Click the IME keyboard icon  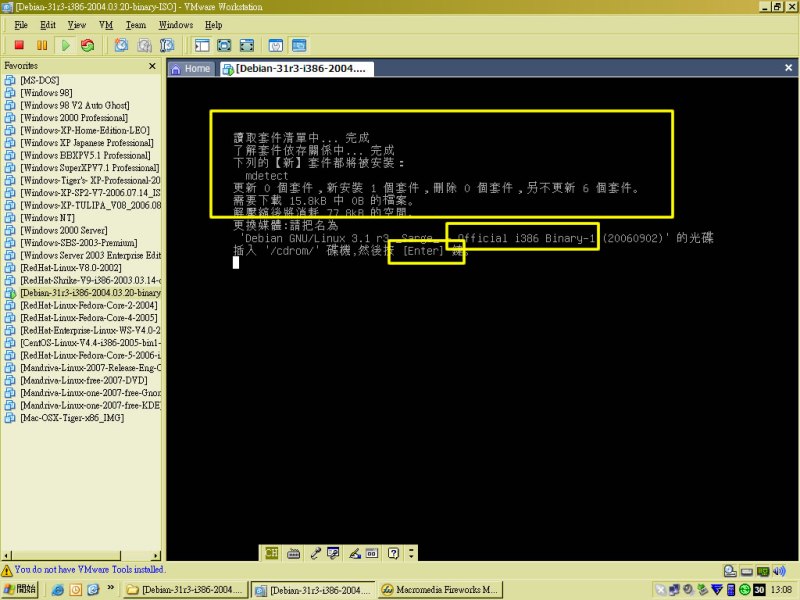click(293, 553)
